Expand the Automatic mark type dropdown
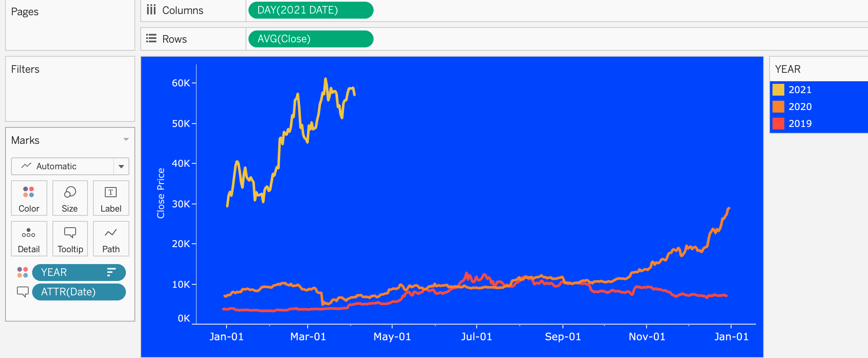The width and height of the screenshot is (868, 358). [x=121, y=166]
